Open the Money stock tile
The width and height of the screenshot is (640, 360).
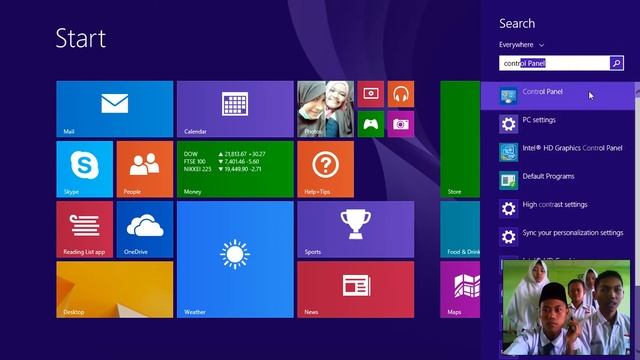click(235, 169)
